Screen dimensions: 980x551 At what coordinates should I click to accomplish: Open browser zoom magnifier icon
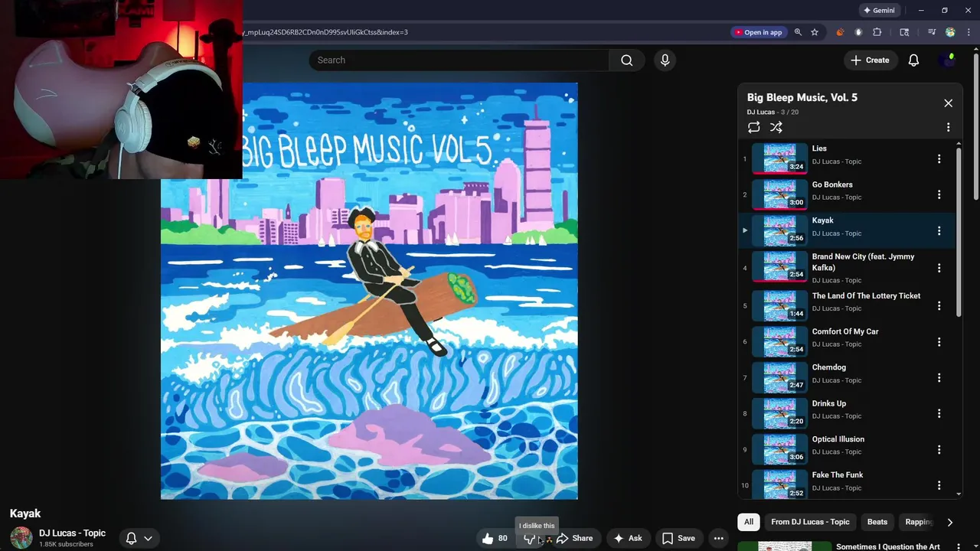798,32
